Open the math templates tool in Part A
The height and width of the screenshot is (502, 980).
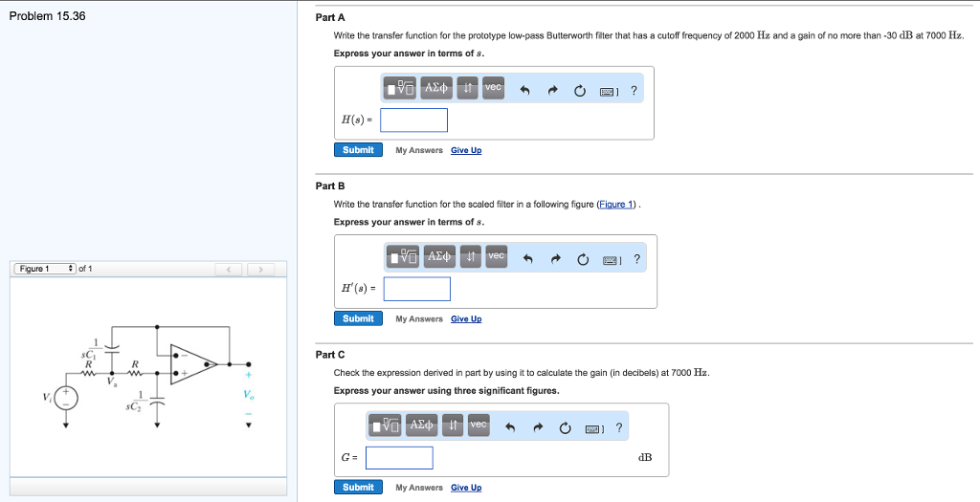pos(401,89)
